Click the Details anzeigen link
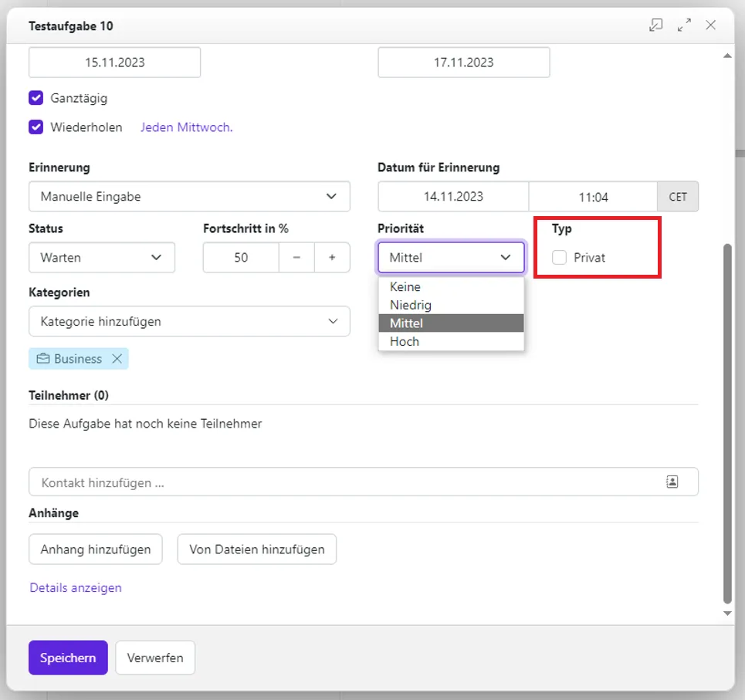The height and width of the screenshot is (700, 745). tap(76, 587)
